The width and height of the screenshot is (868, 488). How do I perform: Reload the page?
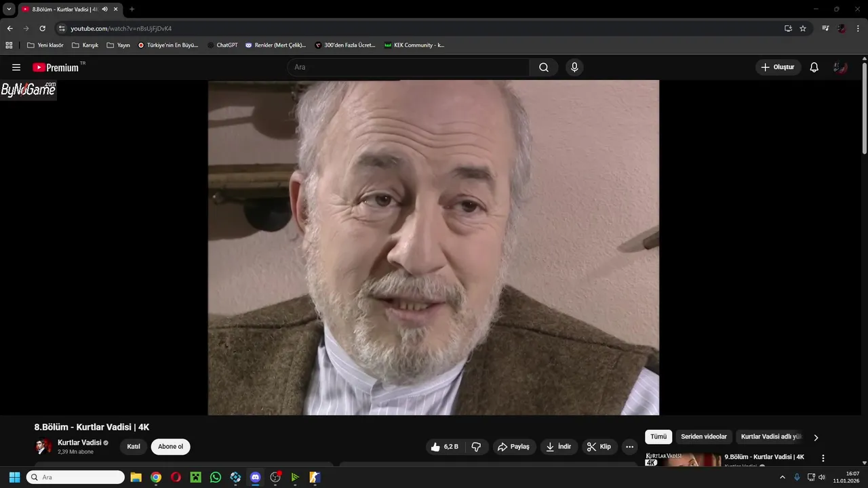(42, 28)
